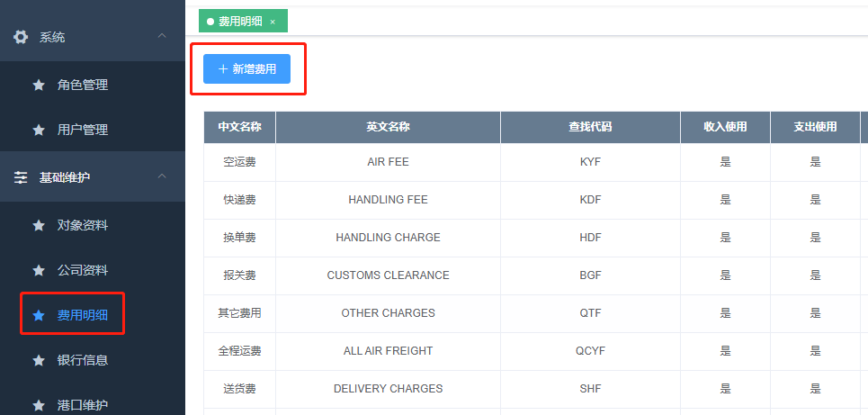Click the star icon next to 公司资料
The height and width of the screenshot is (415, 868).
tap(39, 270)
